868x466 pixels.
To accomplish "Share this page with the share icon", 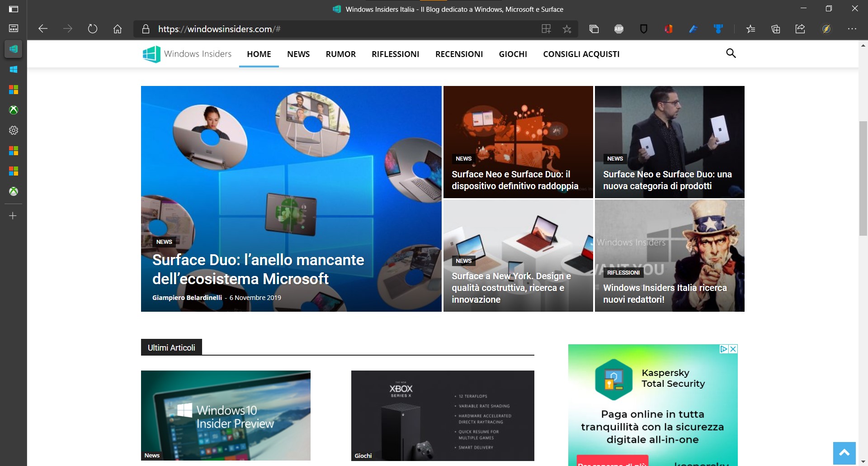I will tap(800, 29).
